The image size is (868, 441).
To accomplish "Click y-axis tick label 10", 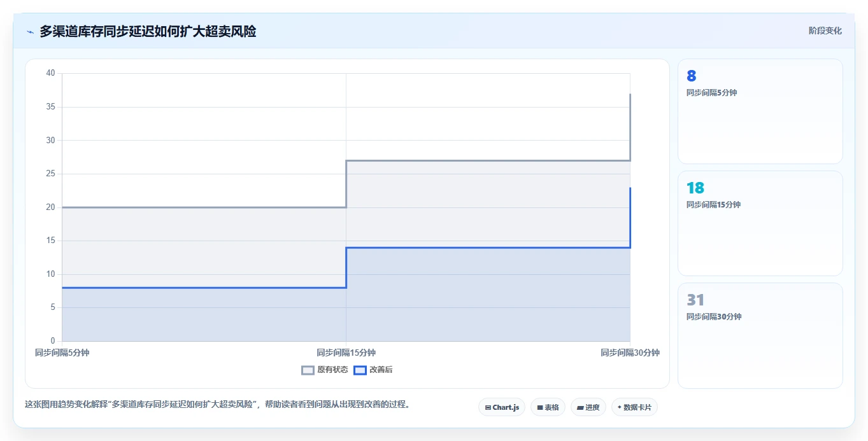I will (51, 274).
